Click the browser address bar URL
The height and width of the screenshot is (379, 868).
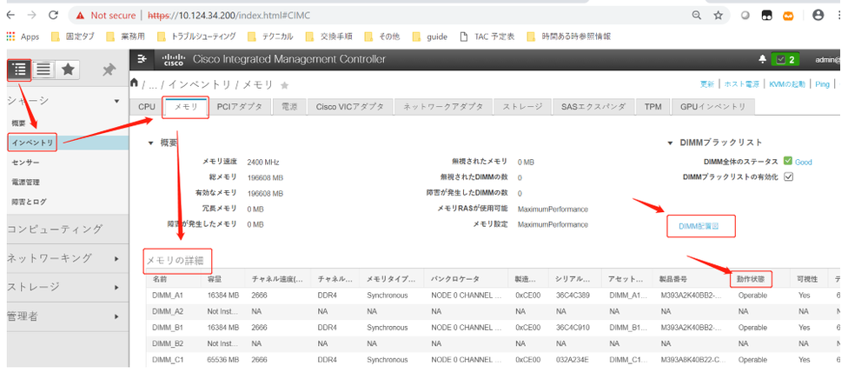click(229, 16)
